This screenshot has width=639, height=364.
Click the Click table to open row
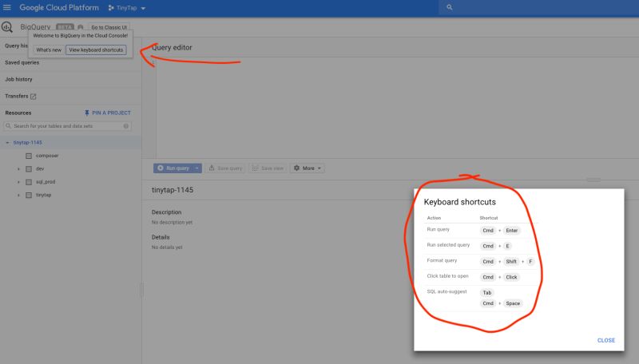(x=481, y=277)
